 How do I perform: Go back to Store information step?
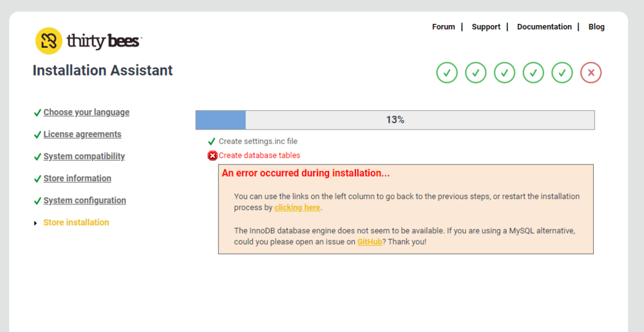pos(77,178)
